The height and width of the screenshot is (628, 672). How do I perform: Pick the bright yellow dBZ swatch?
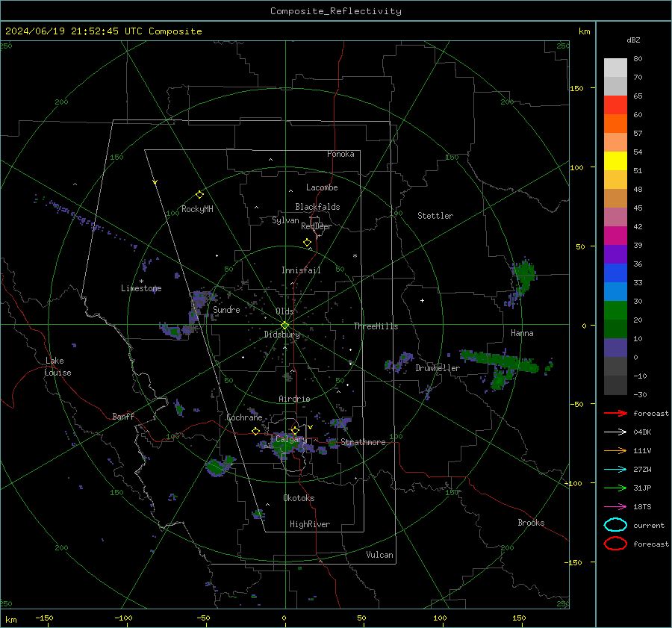point(615,161)
